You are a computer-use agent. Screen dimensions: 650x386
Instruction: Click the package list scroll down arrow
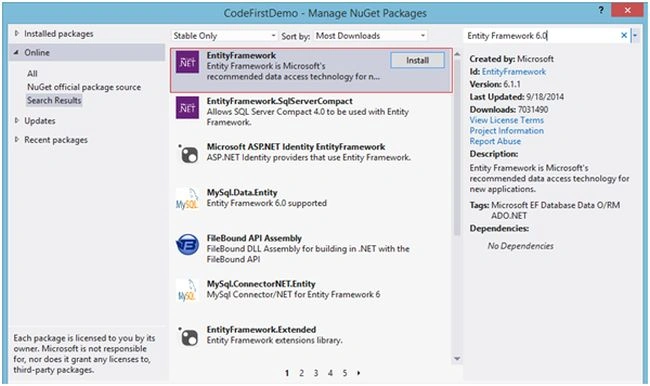tap(457, 359)
